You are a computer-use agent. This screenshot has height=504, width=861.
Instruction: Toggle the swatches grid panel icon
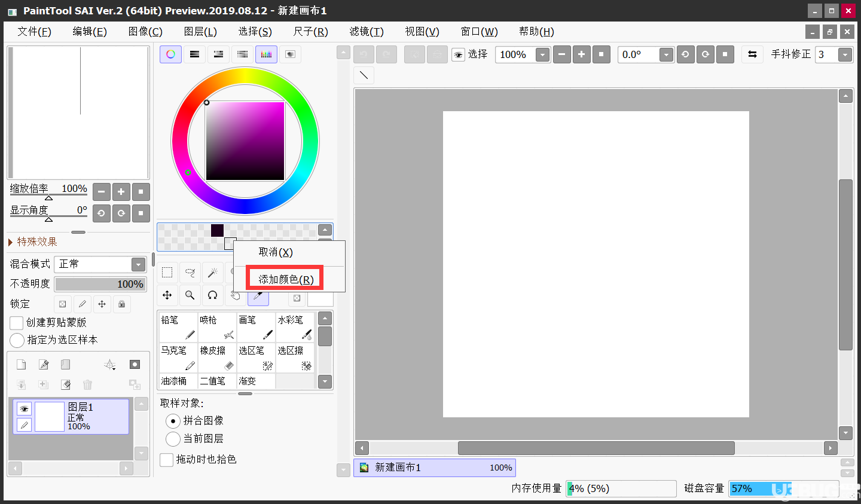pyautogui.click(x=266, y=54)
